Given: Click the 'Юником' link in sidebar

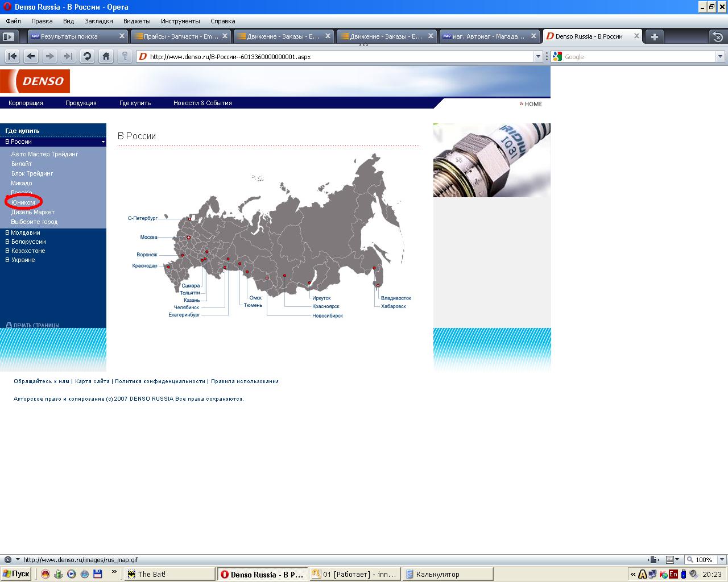Looking at the screenshot, I should click(23, 202).
